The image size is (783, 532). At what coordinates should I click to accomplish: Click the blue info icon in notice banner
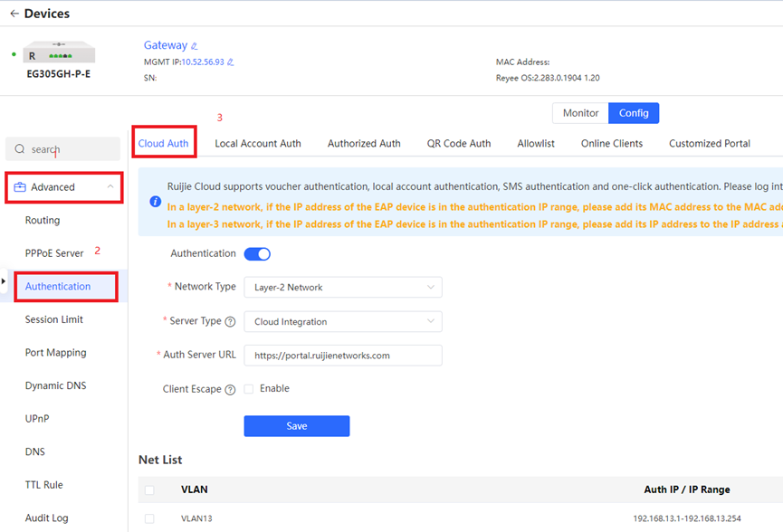pos(156,201)
